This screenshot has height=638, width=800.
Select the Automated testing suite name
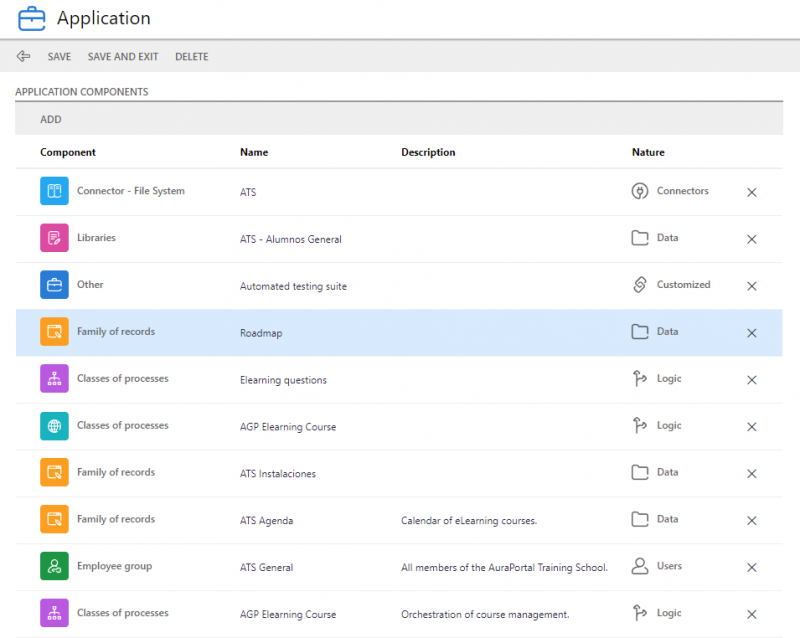293,286
